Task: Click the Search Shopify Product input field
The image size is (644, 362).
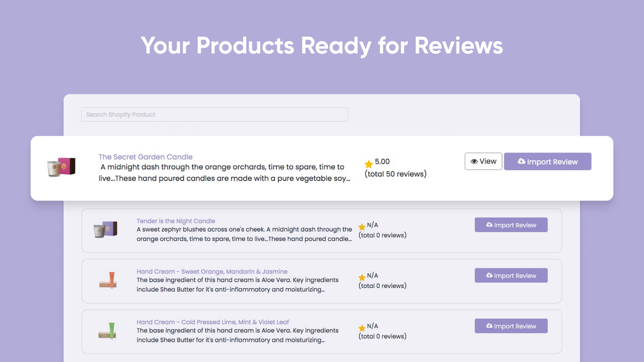Action: (x=215, y=114)
